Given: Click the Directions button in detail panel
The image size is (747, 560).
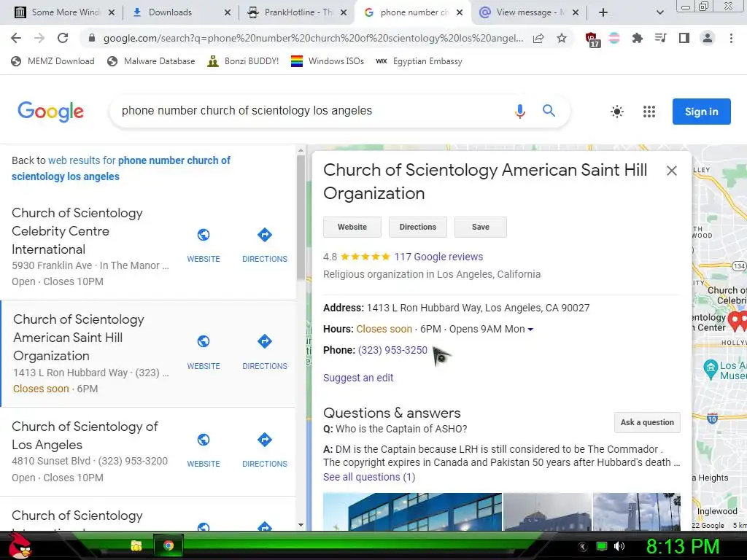Looking at the screenshot, I should pos(418,227).
